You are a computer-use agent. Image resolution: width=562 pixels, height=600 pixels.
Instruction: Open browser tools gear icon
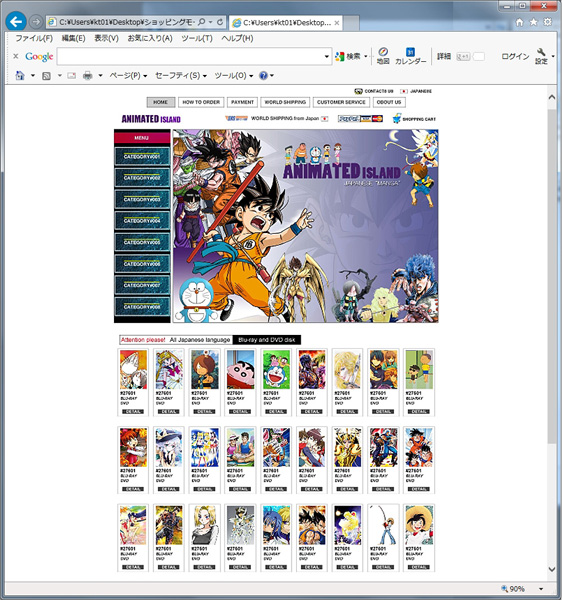click(547, 22)
